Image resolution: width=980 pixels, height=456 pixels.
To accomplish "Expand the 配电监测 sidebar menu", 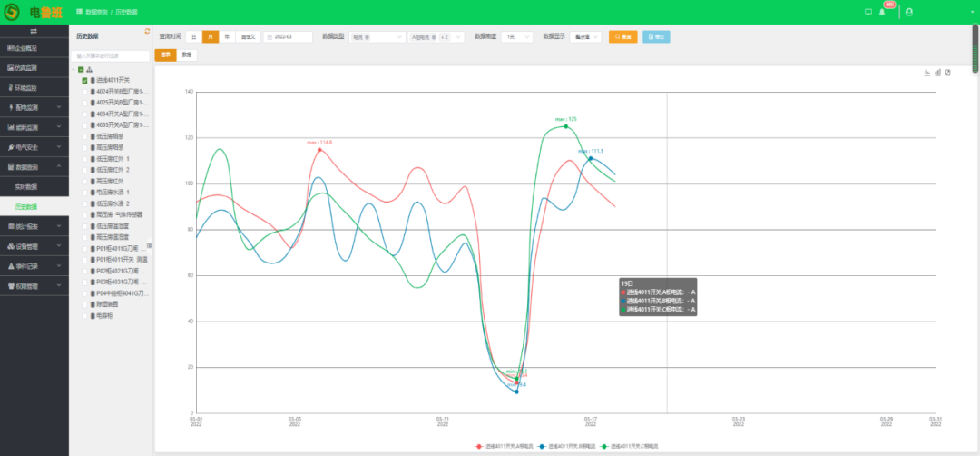I will pos(34,107).
